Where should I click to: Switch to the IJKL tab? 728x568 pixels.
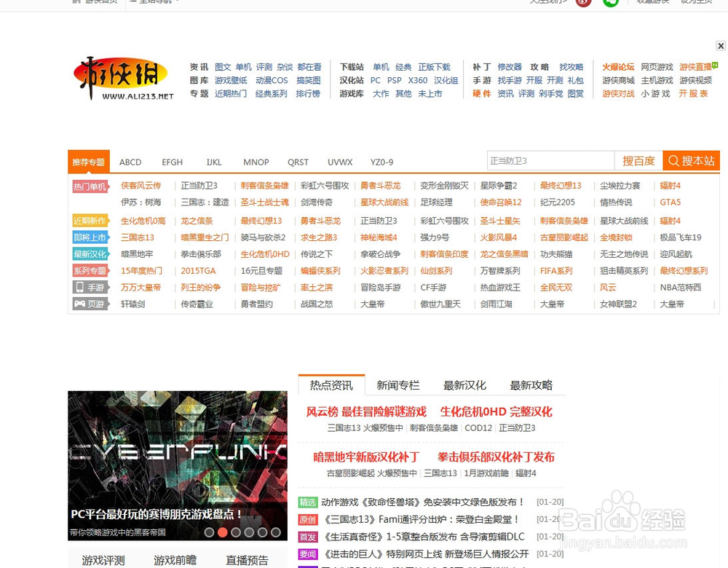click(214, 162)
